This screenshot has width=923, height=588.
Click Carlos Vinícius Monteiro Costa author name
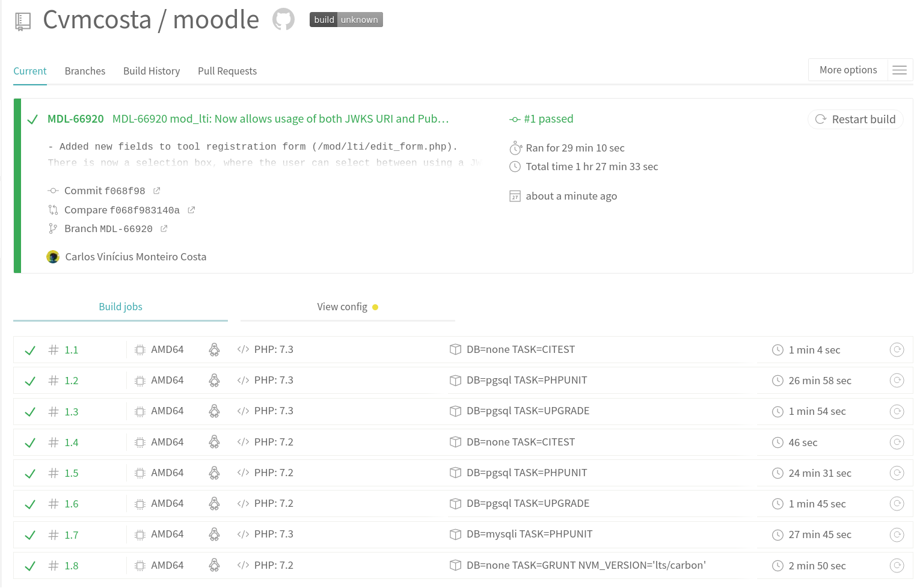click(136, 257)
